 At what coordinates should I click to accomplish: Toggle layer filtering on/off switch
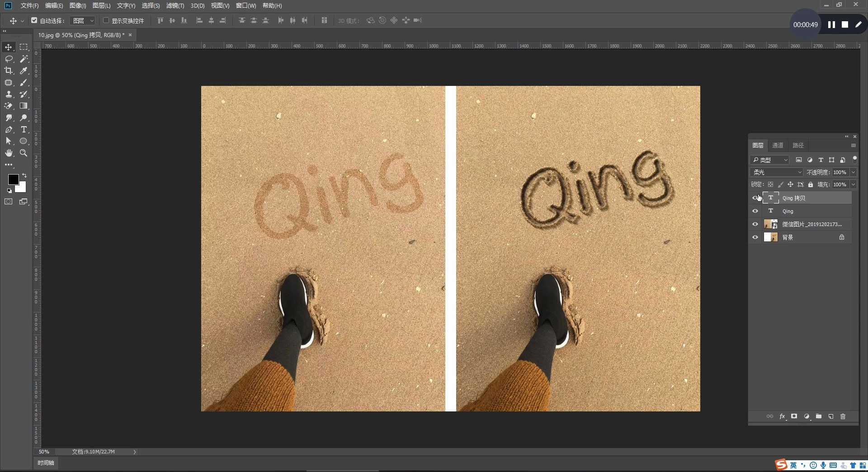pyautogui.click(x=854, y=159)
